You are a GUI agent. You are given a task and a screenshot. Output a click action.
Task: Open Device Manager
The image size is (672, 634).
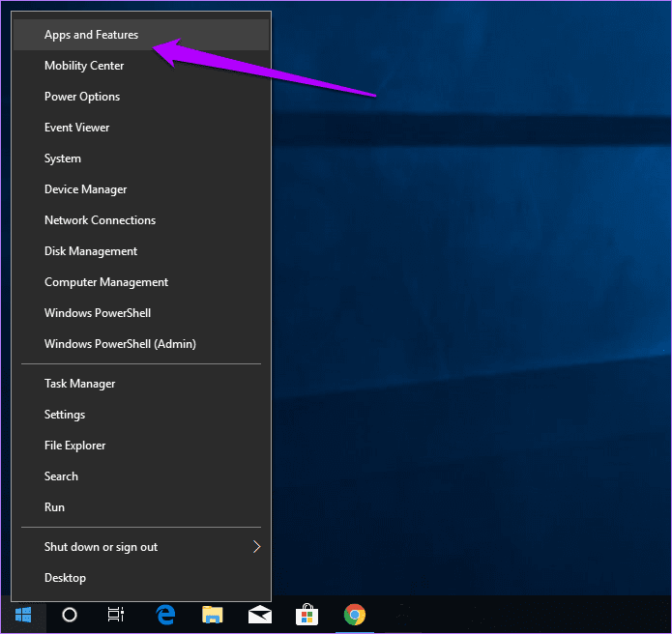[x=141, y=188]
